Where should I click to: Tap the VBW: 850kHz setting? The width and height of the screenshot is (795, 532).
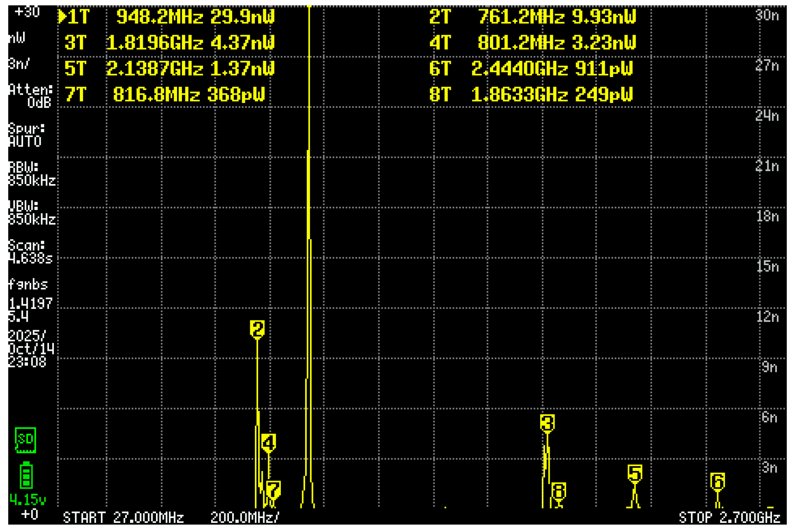[31, 212]
